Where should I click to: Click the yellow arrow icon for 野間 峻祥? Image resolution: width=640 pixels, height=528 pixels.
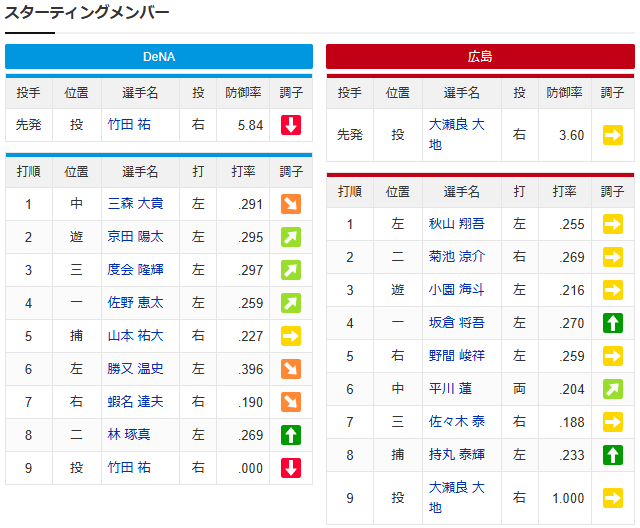[613, 356]
